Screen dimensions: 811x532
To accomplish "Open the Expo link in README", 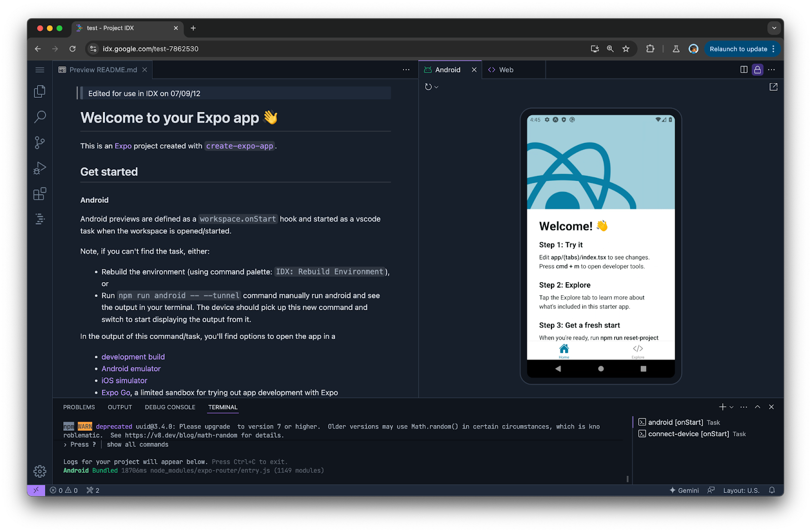I will (x=123, y=146).
